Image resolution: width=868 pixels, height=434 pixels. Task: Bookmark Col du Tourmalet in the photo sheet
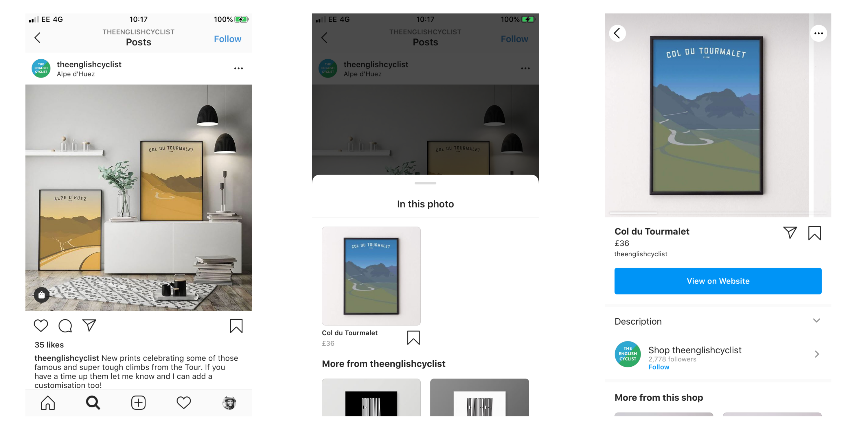point(413,338)
